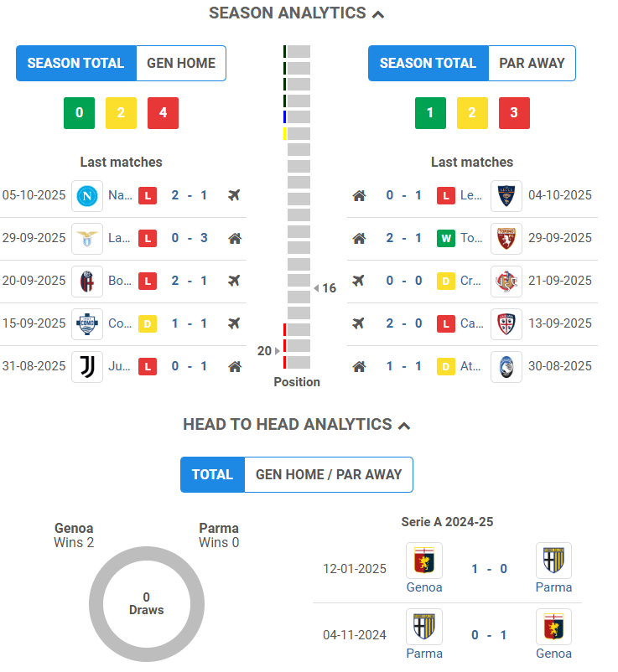
Task: Select head-to-head TOTAL tab
Action: click(212, 474)
